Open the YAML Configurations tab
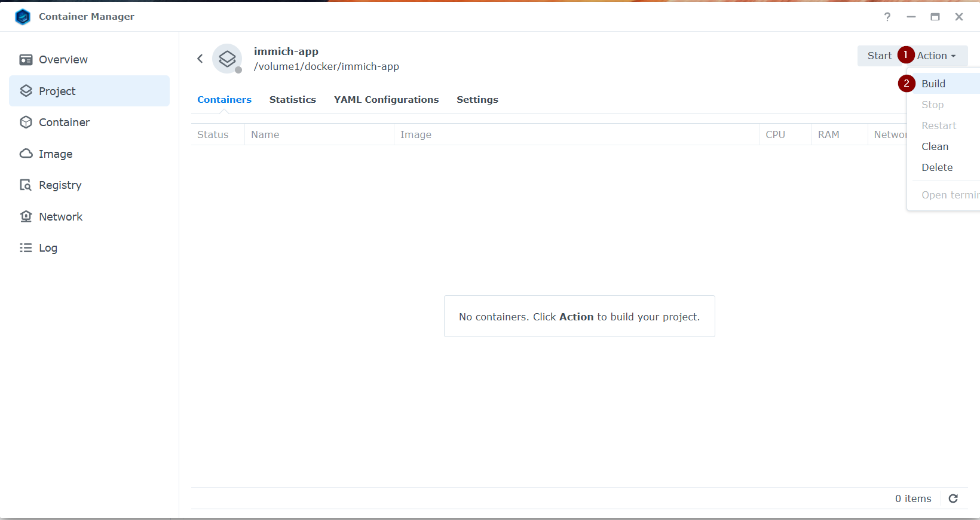The width and height of the screenshot is (980, 520). 387,100
